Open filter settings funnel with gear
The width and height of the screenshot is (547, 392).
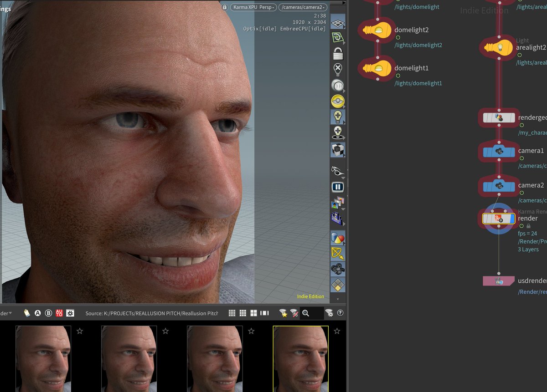point(329,313)
